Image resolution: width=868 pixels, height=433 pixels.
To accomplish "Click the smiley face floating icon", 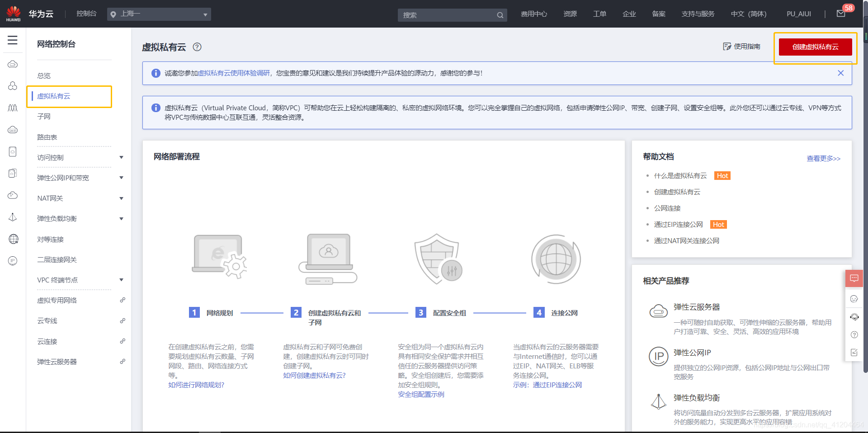I will click(854, 299).
